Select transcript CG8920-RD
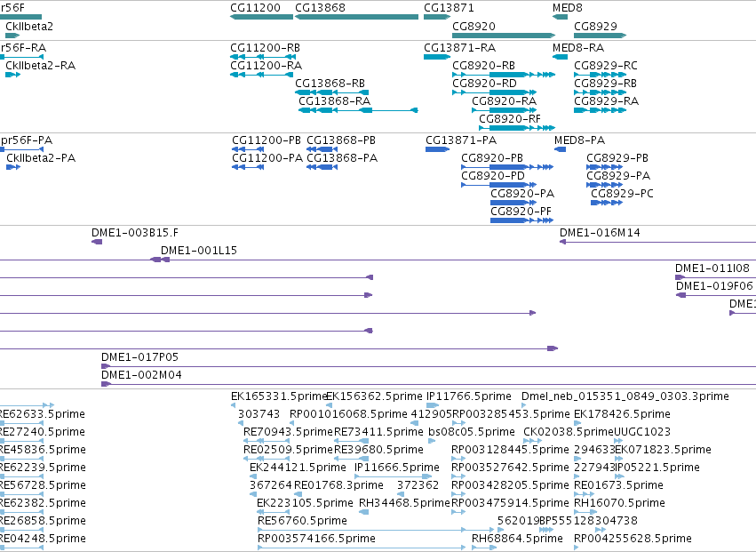This screenshot has width=756, height=552. tap(494, 92)
